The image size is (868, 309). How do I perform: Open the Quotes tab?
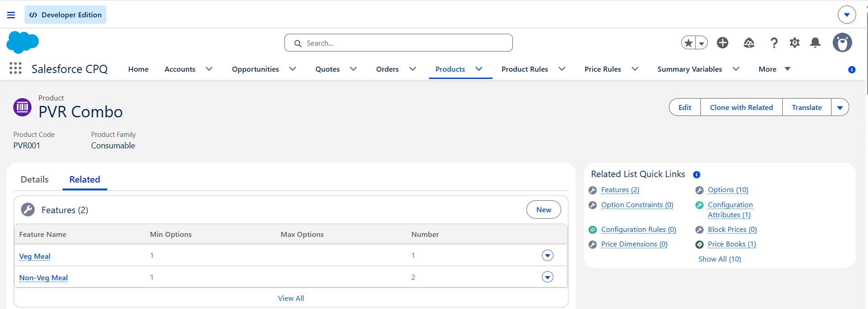[x=327, y=69]
